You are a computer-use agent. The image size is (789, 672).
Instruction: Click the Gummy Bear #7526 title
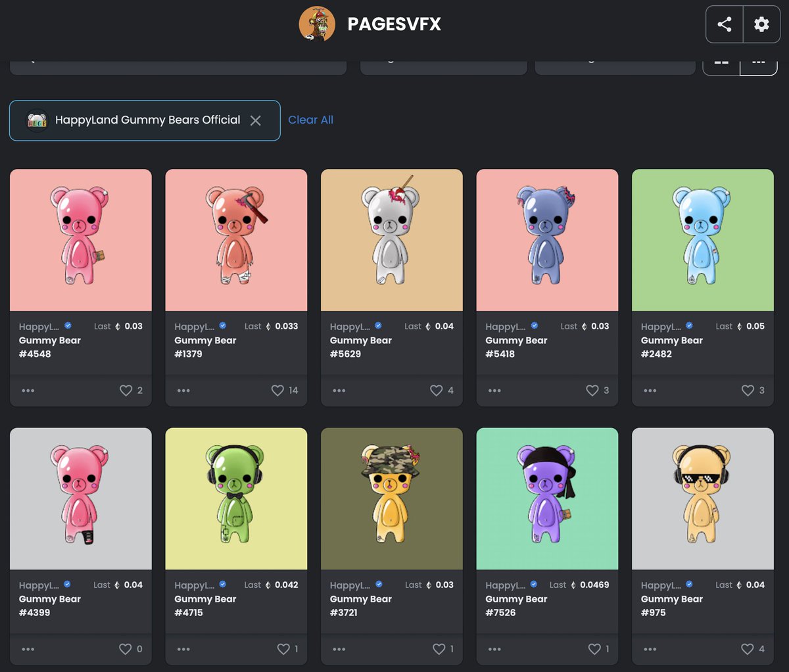516,606
